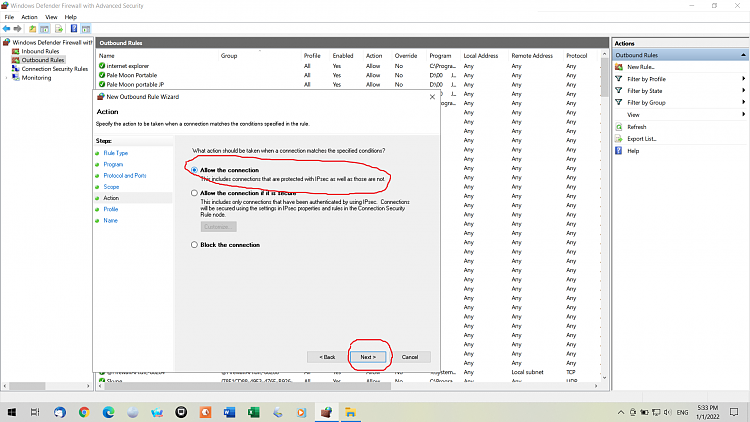Open Microsoft Edge from the taskbar

click(x=109, y=412)
